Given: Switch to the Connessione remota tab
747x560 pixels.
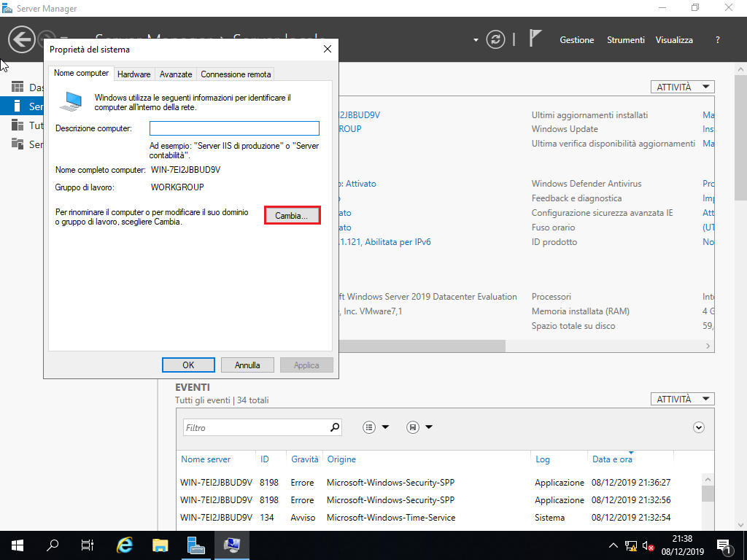Looking at the screenshot, I should tap(236, 74).
